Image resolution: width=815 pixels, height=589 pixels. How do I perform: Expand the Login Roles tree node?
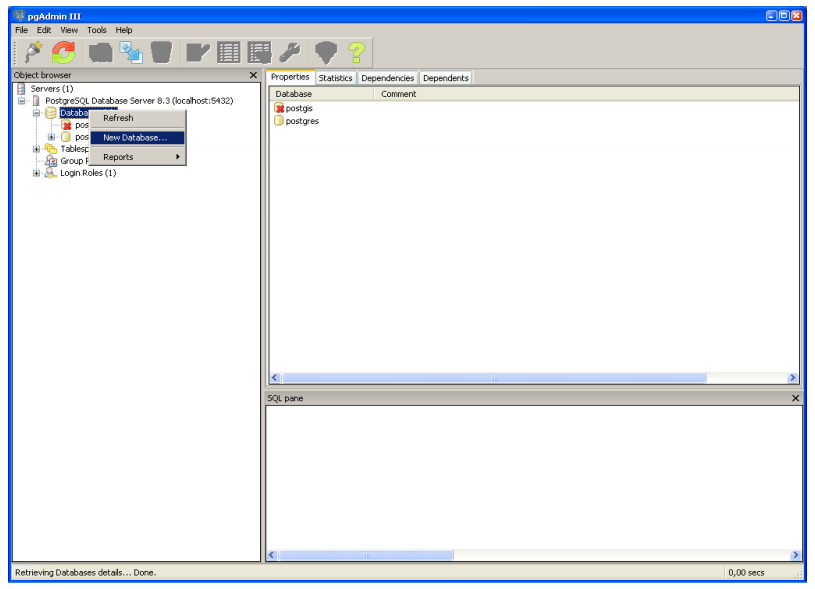click(x=36, y=173)
